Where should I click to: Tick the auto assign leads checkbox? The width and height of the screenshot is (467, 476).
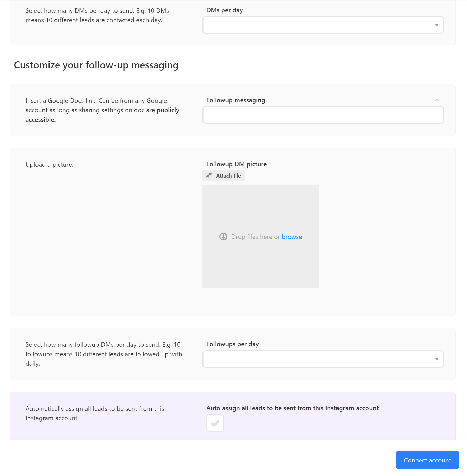click(x=215, y=423)
